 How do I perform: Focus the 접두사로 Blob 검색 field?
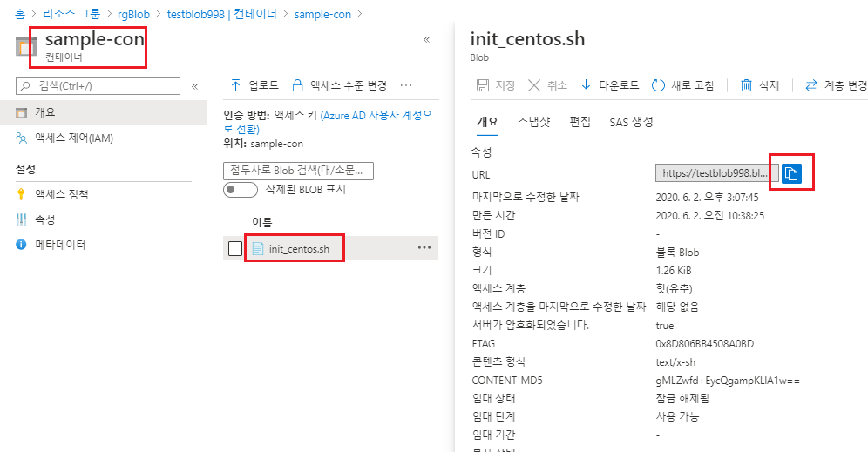pyautogui.click(x=298, y=171)
